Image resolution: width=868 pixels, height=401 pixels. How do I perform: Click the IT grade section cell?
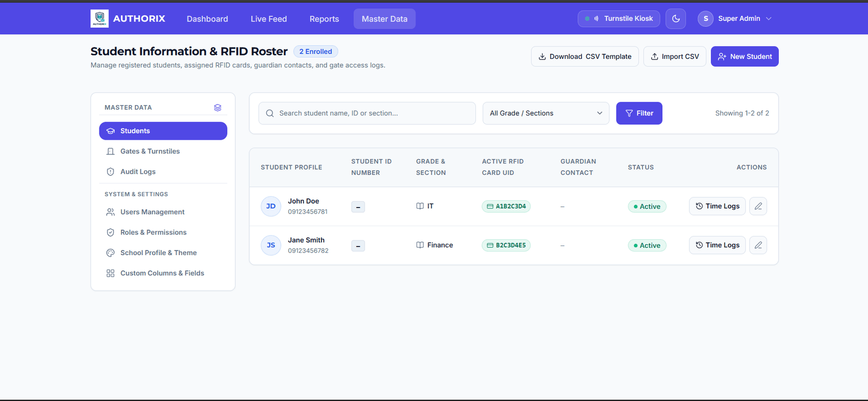coord(425,206)
